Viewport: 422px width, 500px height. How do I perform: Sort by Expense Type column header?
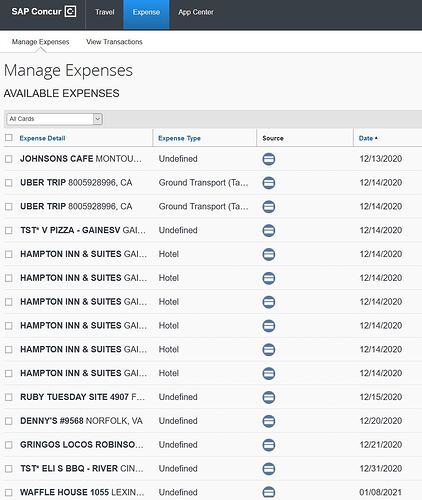[179, 138]
